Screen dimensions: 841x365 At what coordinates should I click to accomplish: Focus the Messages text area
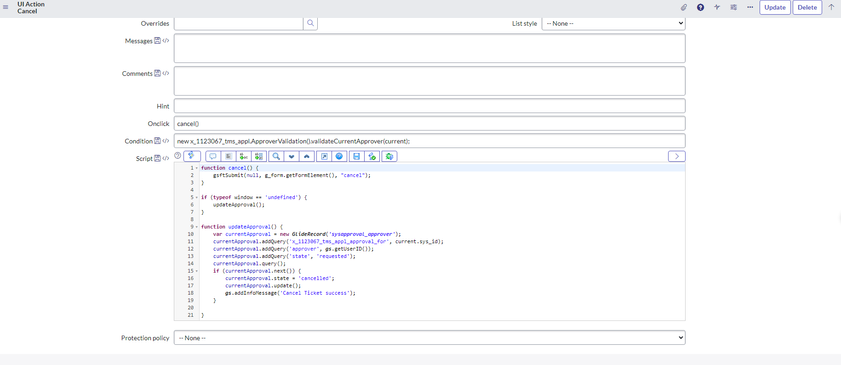(430, 48)
